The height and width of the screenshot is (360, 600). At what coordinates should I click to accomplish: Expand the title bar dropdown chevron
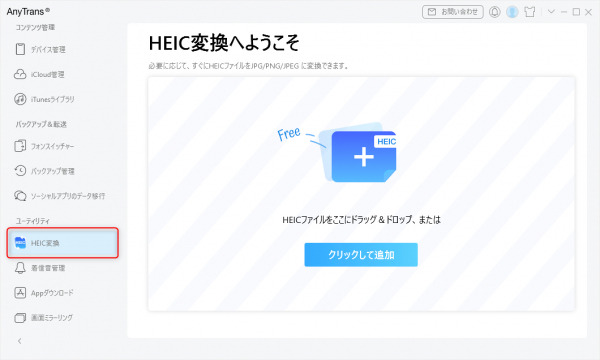pos(551,11)
